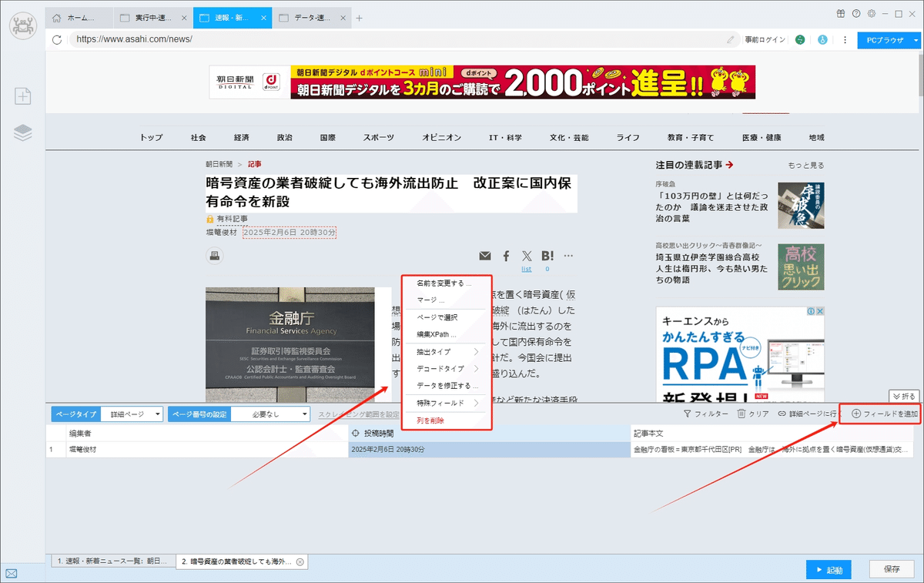Click 列を削除 to delete column

tap(447, 420)
